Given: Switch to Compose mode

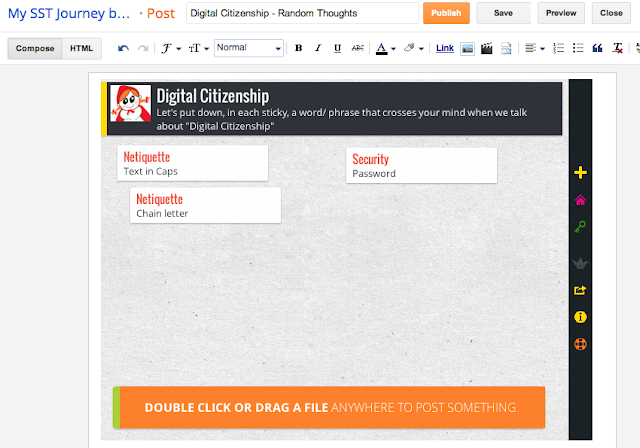Looking at the screenshot, I should pyautogui.click(x=35, y=48).
